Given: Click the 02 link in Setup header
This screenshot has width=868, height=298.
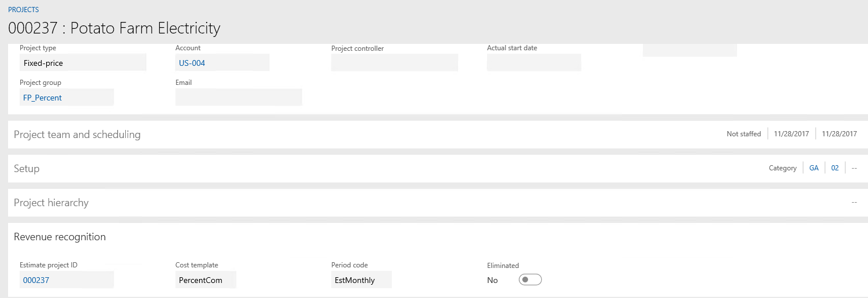Looking at the screenshot, I should click(835, 168).
